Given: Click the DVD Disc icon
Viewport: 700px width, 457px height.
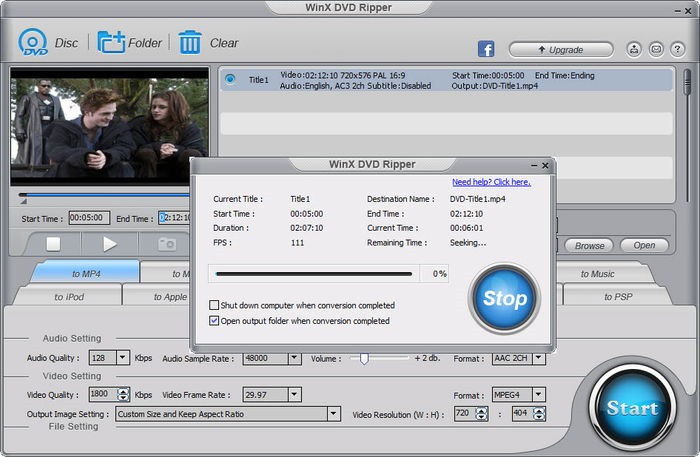Looking at the screenshot, I should coord(33,42).
